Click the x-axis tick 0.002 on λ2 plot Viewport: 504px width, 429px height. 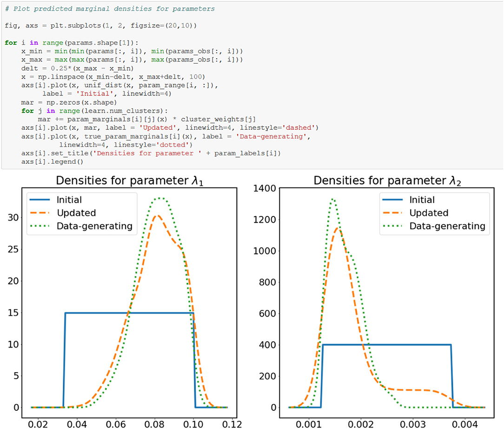[x=361, y=424]
